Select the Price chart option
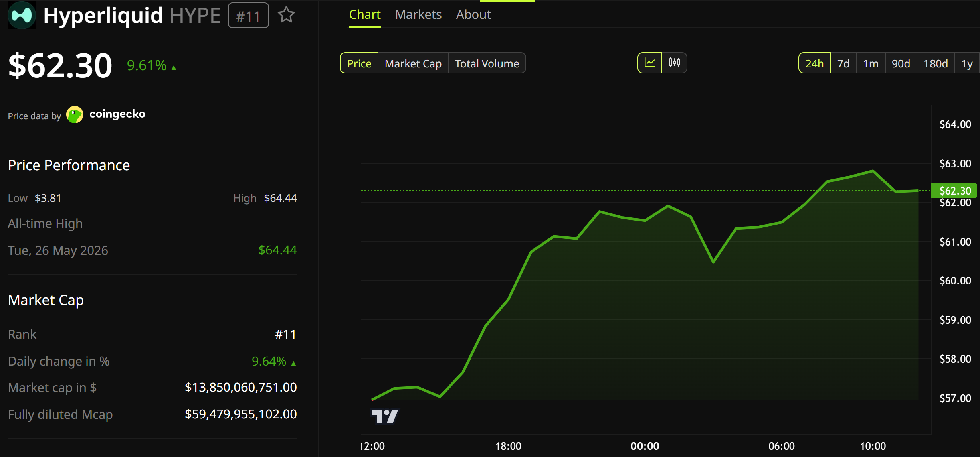The image size is (980, 457). [x=359, y=63]
